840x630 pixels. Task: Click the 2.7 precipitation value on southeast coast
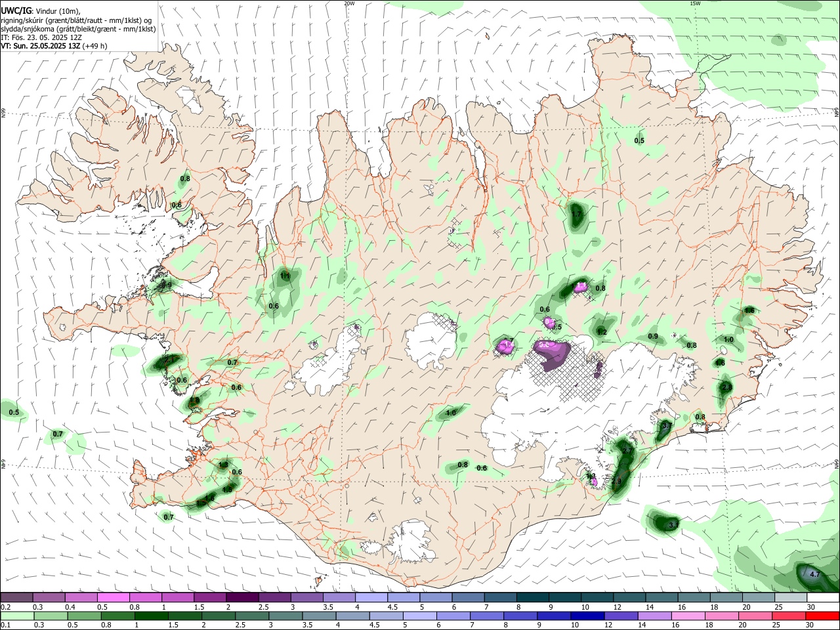coord(627,451)
